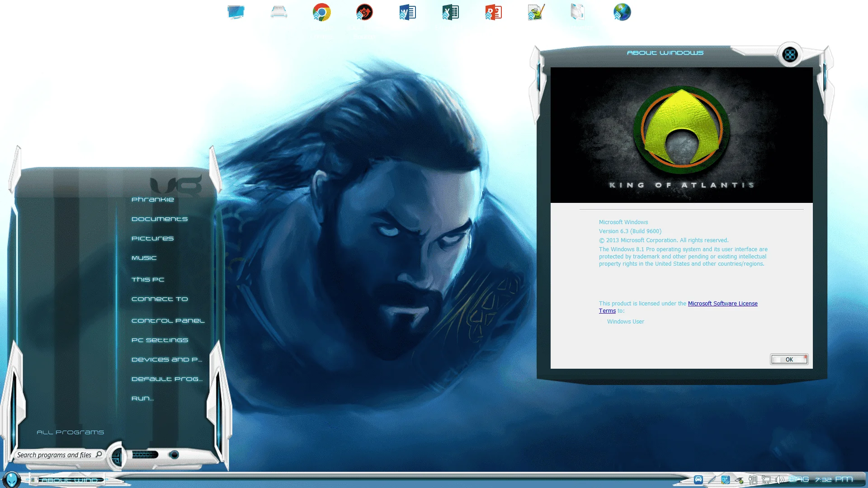Open the drive-shaped desktop icon
Image resolution: width=868 pixels, height=488 pixels.
tap(278, 12)
